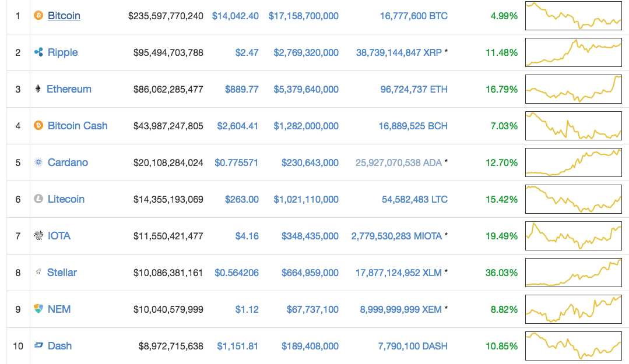The width and height of the screenshot is (629, 364).
Task: Click Dash volume $189,408,000
Action: 310,346
